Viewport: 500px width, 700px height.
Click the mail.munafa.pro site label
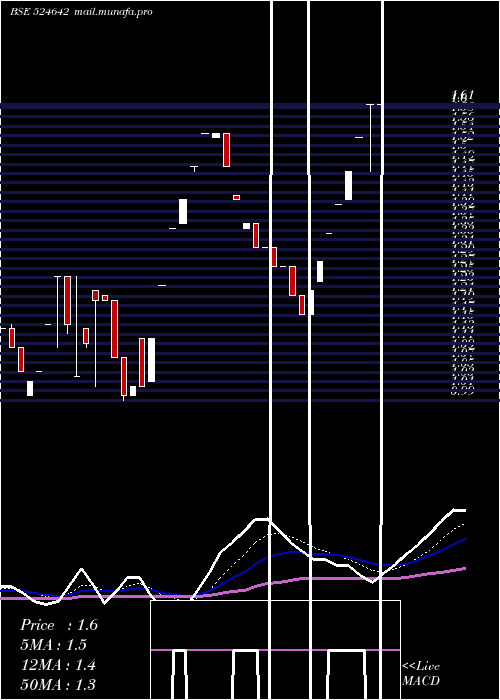(x=113, y=12)
